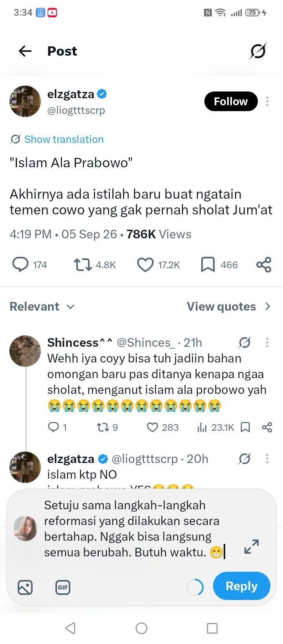Follow the elzgatza account

click(231, 101)
